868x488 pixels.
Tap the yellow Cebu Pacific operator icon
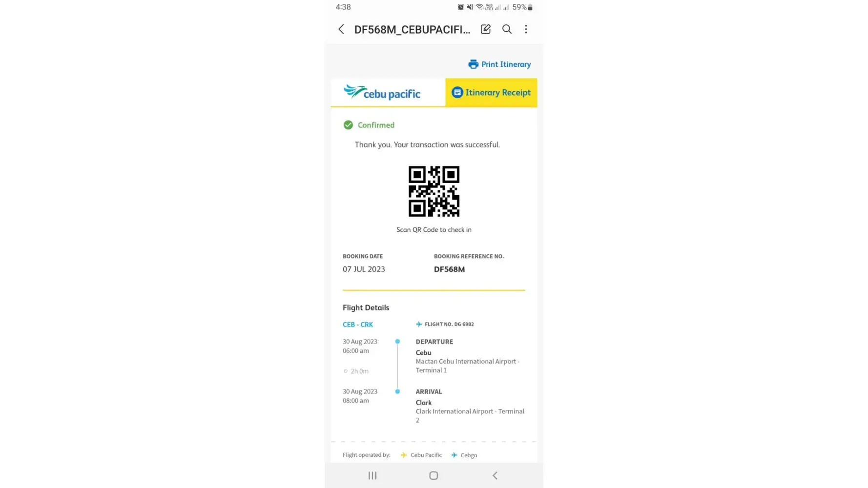coord(404,455)
